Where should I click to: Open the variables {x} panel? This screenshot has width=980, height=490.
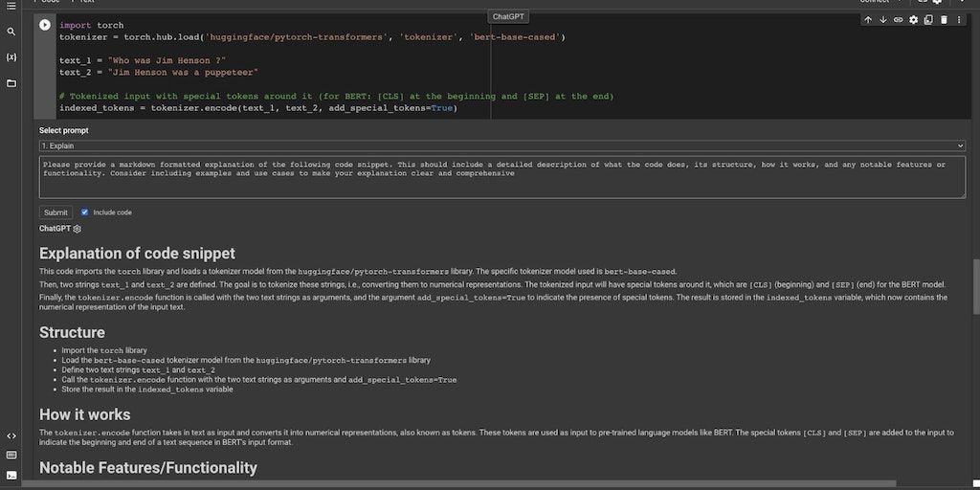point(11,57)
